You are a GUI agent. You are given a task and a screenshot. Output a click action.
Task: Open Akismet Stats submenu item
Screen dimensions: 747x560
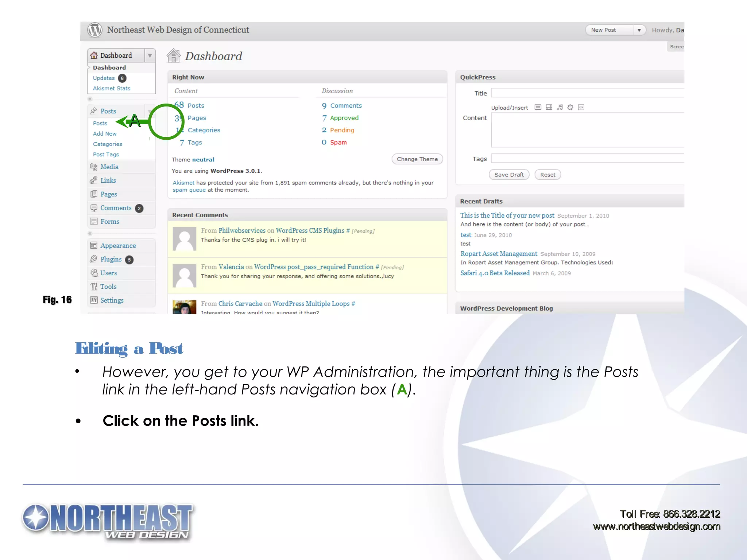pos(112,88)
